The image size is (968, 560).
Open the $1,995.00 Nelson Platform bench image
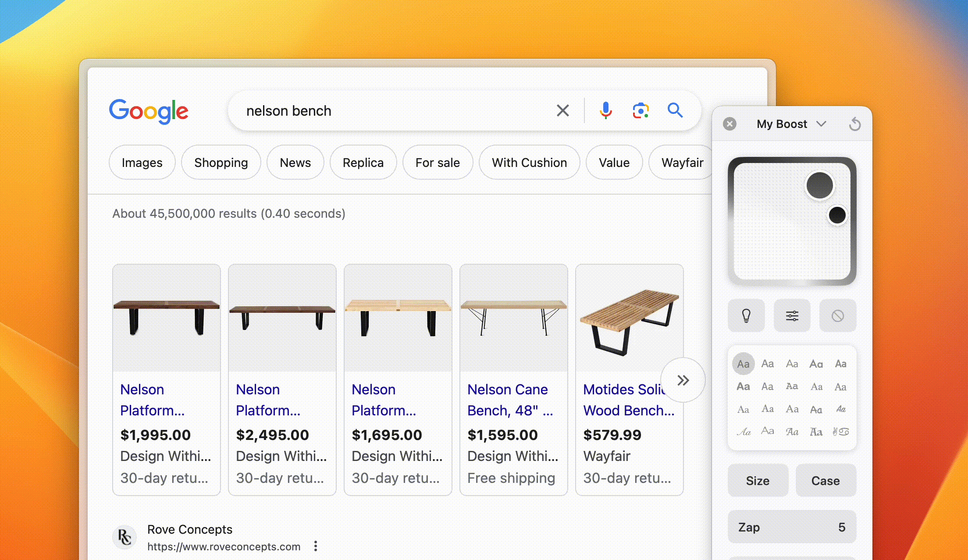click(x=167, y=318)
